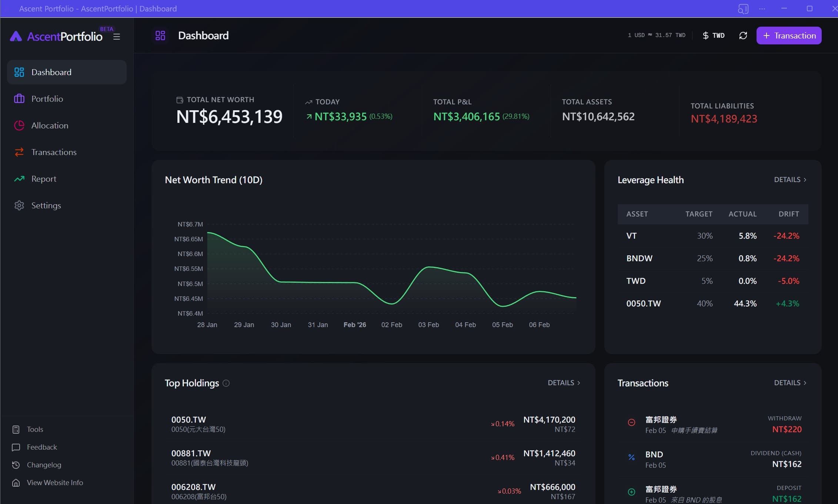Click 0050.TW row in Leverage Health
This screenshot has height=504, width=838.
coord(713,303)
